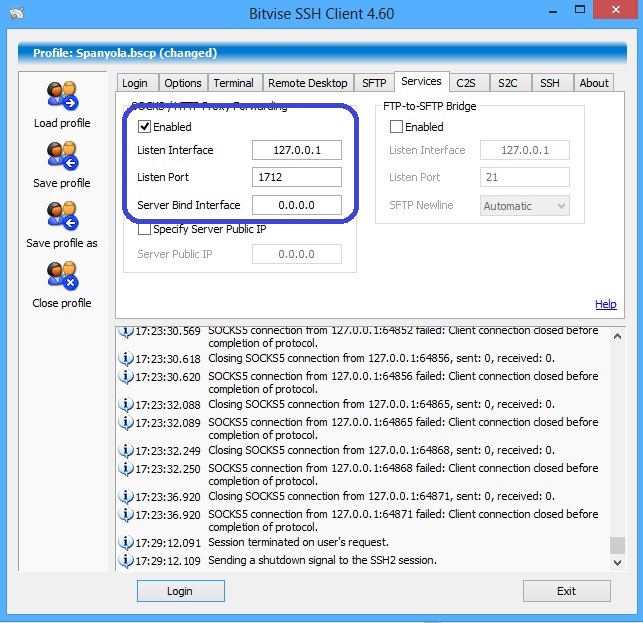Click info icon on the 17:23:30.620 log entry
The width and height of the screenshot is (643, 623).
tap(126, 377)
